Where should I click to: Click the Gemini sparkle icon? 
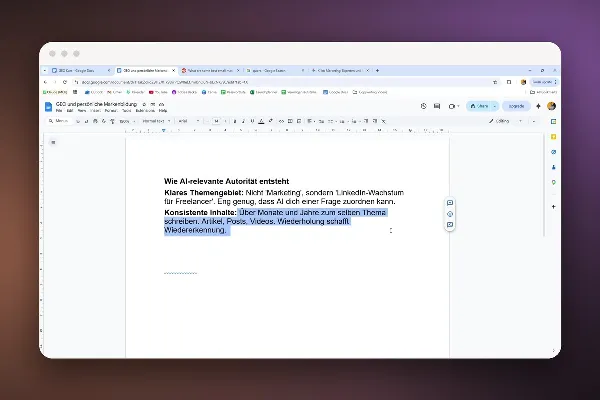coord(538,106)
